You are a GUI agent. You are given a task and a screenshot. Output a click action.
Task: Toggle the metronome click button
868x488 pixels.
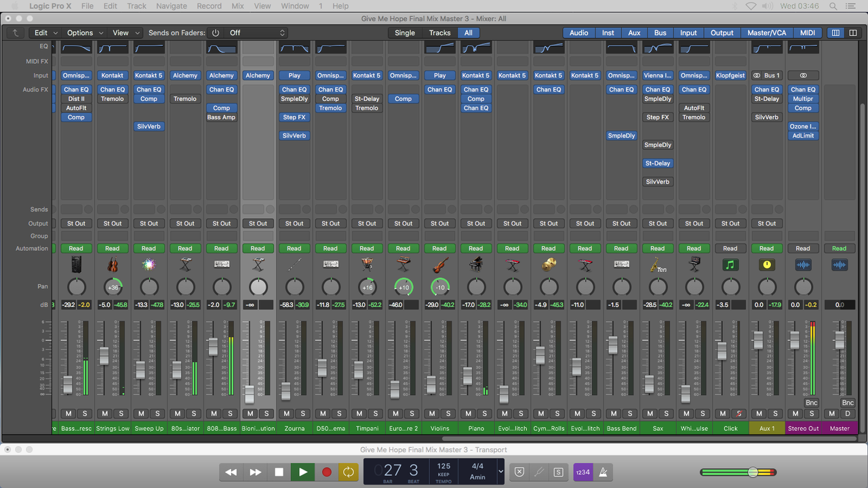602,472
